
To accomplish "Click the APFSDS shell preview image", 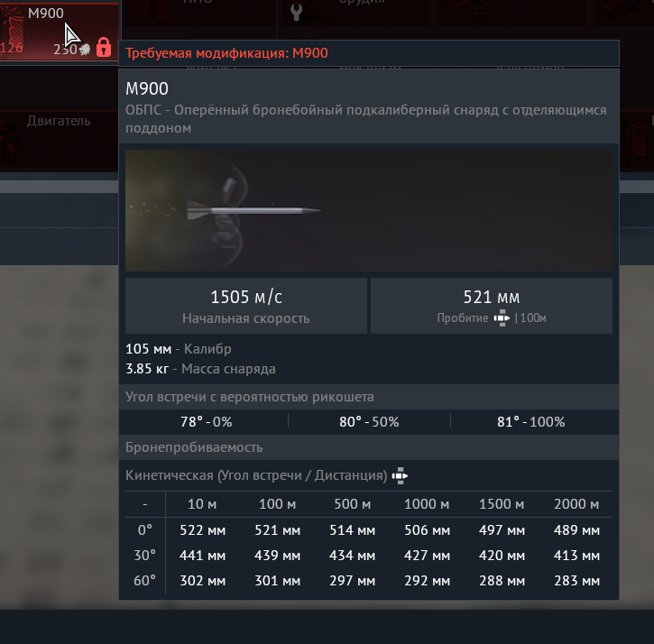I will (x=369, y=211).
